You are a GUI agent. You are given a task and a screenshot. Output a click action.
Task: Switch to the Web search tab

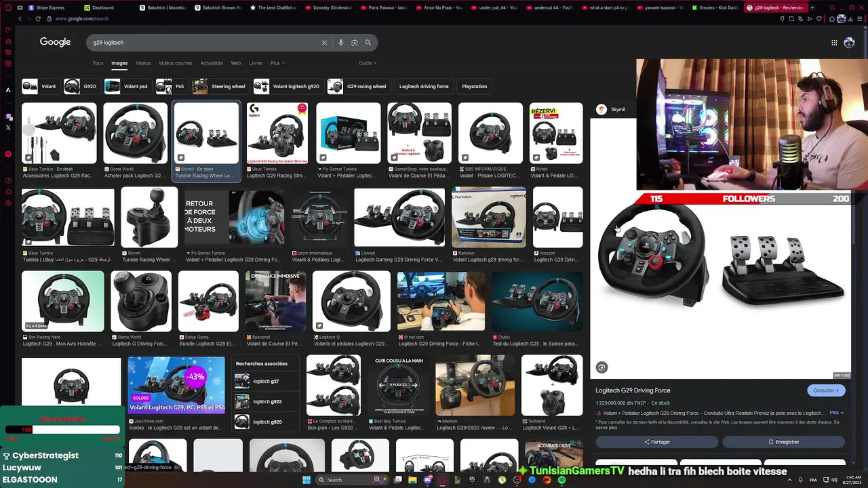[236, 63]
